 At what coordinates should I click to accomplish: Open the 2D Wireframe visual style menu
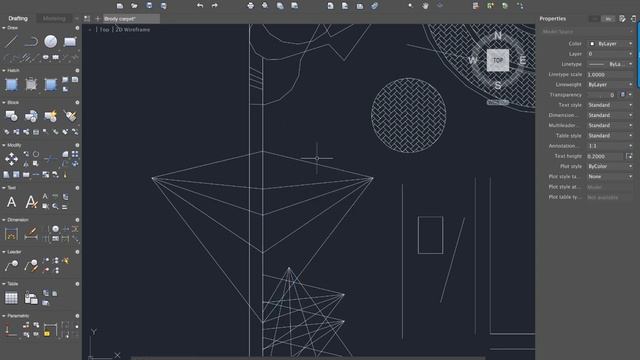[x=133, y=29]
